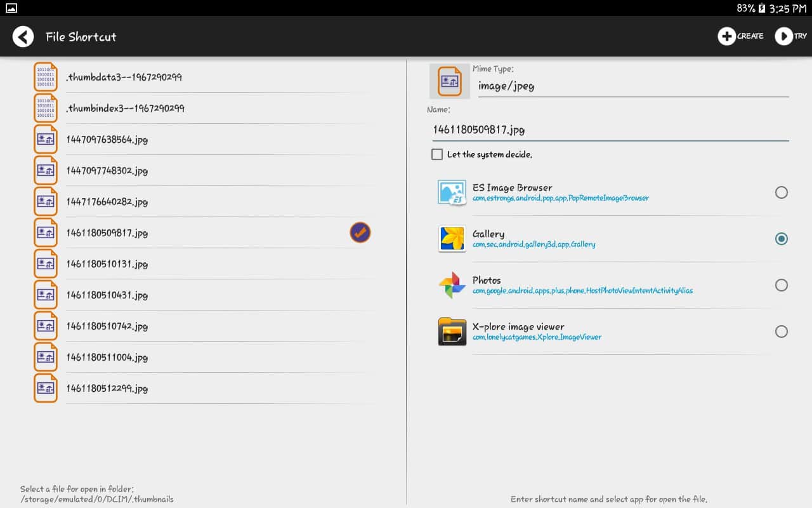
Task: Tap the orange checkmark on selected file
Action: [x=360, y=233]
